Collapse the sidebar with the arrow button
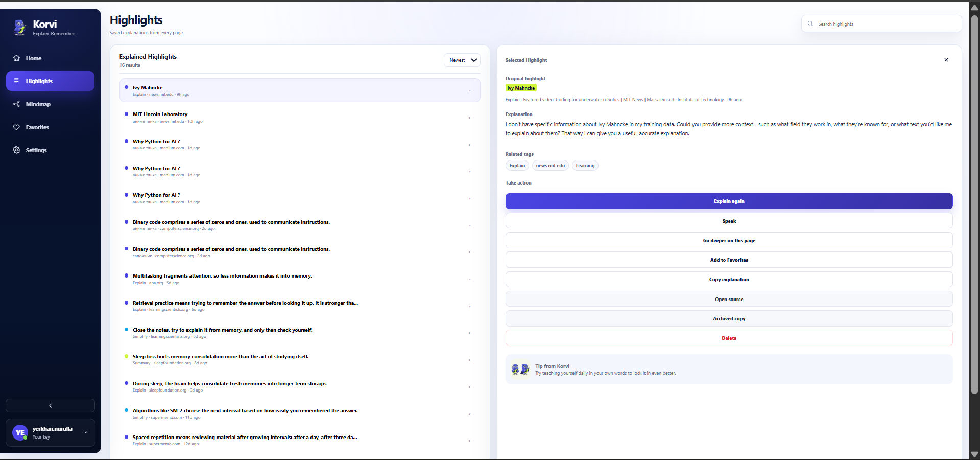980x460 pixels. tap(50, 405)
